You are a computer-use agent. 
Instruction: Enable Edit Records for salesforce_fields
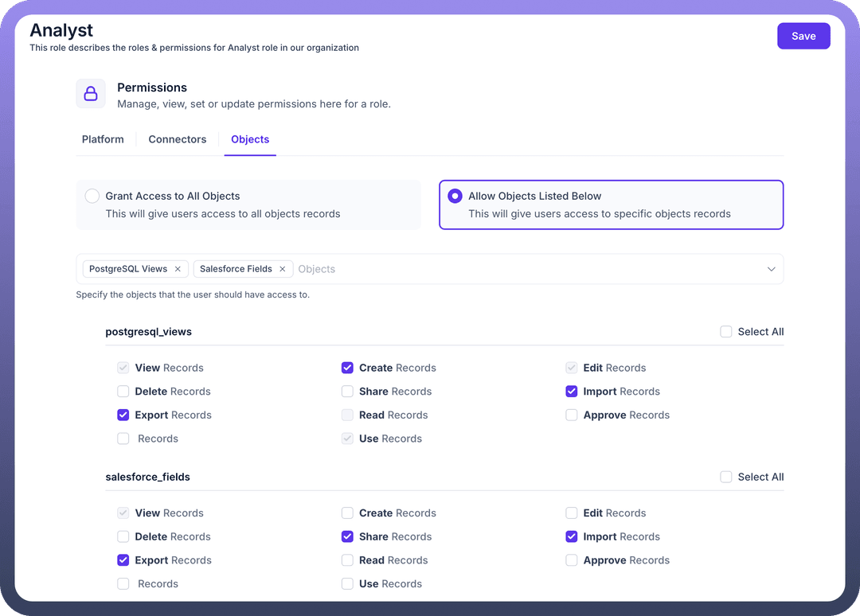572,513
